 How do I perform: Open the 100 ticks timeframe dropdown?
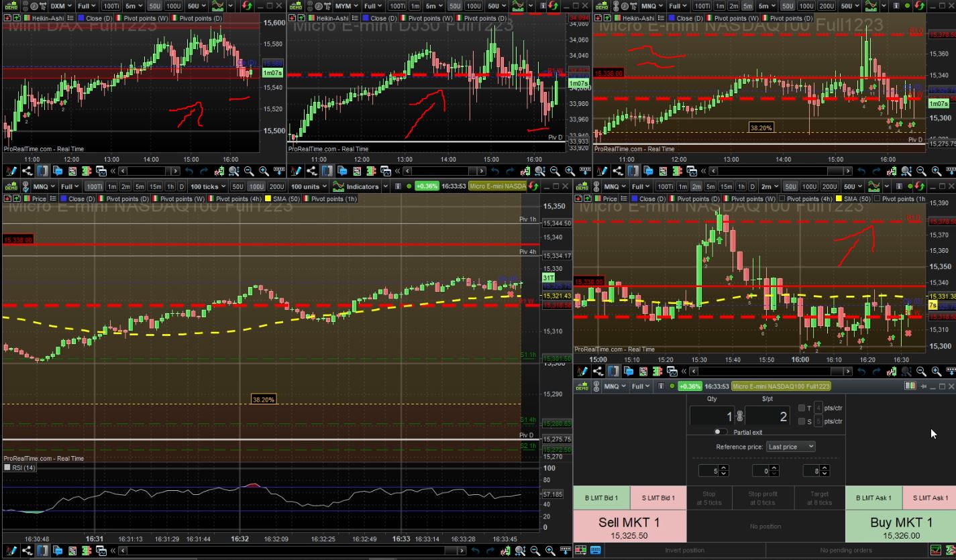(x=207, y=186)
